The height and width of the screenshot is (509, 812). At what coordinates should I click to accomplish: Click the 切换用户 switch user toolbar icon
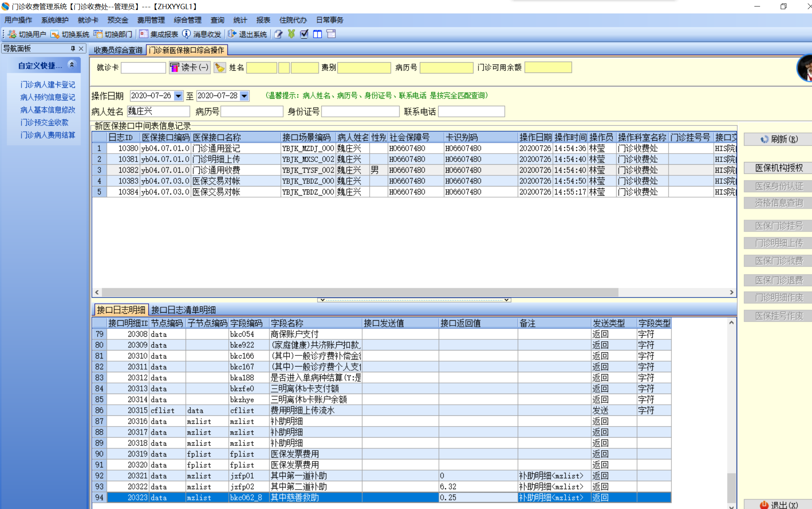click(12, 34)
